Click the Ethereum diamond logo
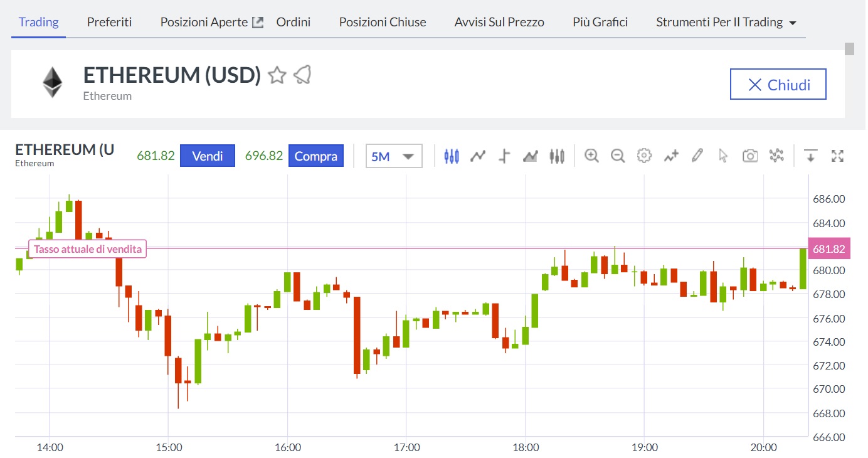The height and width of the screenshot is (458, 868). pos(53,82)
